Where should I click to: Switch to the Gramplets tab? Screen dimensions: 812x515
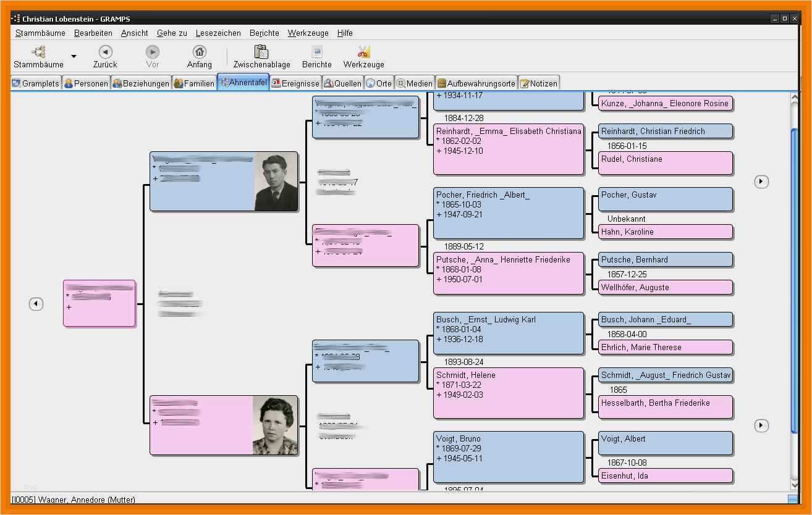[x=36, y=83]
